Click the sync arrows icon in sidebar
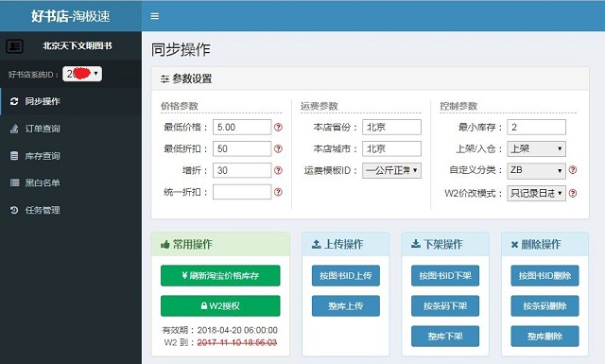This screenshot has height=364, width=605. pyautogui.click(x=14, y=101)
